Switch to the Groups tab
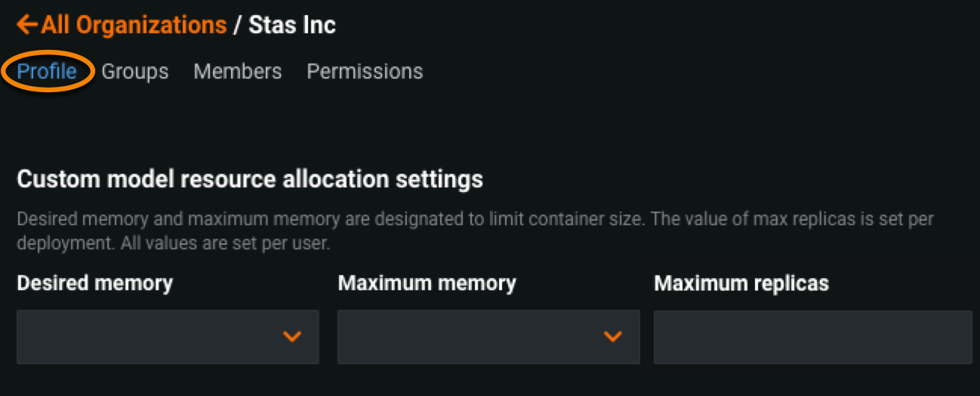Viewport: 980px width, 396px height. pos(135,72)
